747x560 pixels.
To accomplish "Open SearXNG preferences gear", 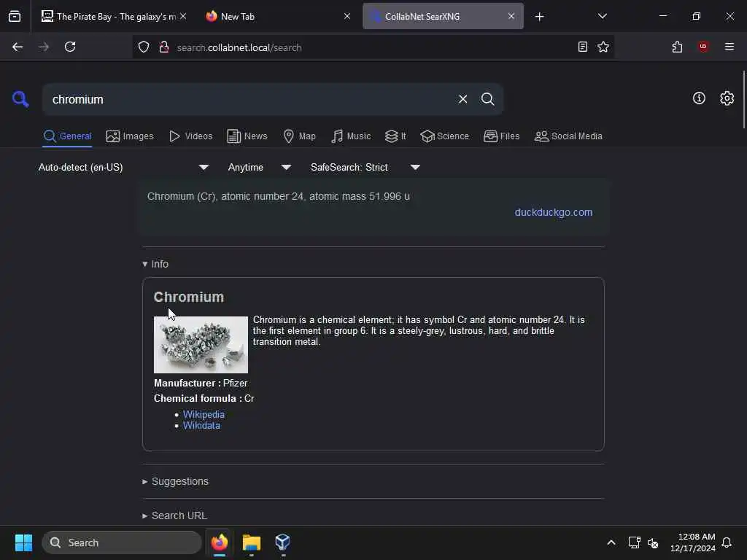I will click(727, 98).
